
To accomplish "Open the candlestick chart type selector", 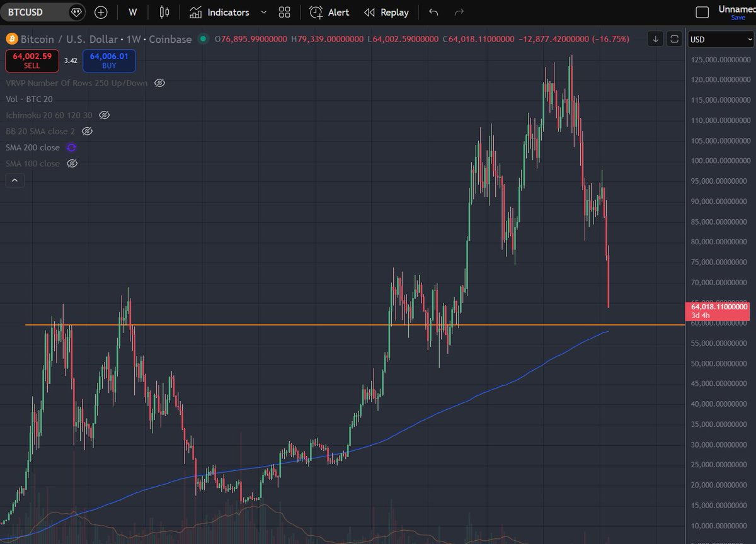I will click(x=164, y=12).
